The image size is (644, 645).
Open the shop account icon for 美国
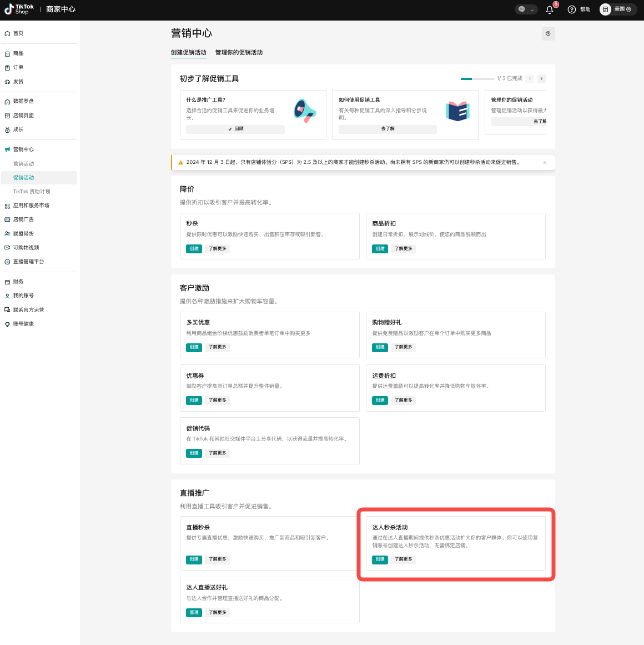tap(605, 9)
